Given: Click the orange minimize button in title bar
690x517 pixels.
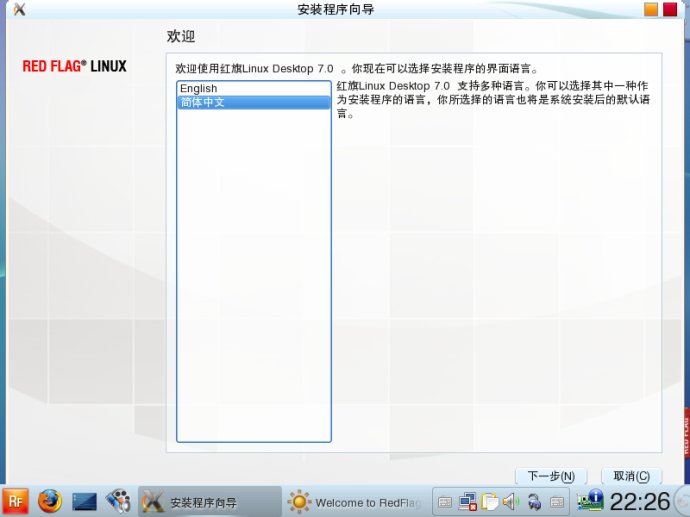Looking at the screenshot, I should click(x=651, y=9).
